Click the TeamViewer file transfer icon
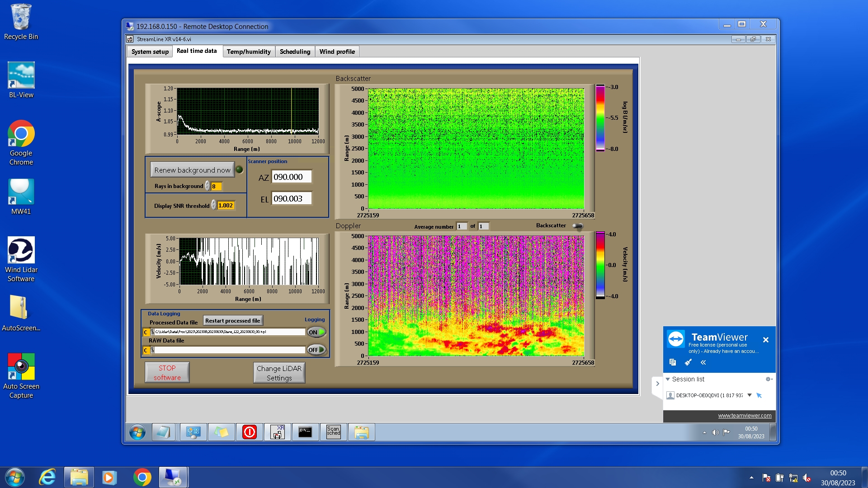The width and height of the screenshot is (868, 488). click(x=672, y=362)
